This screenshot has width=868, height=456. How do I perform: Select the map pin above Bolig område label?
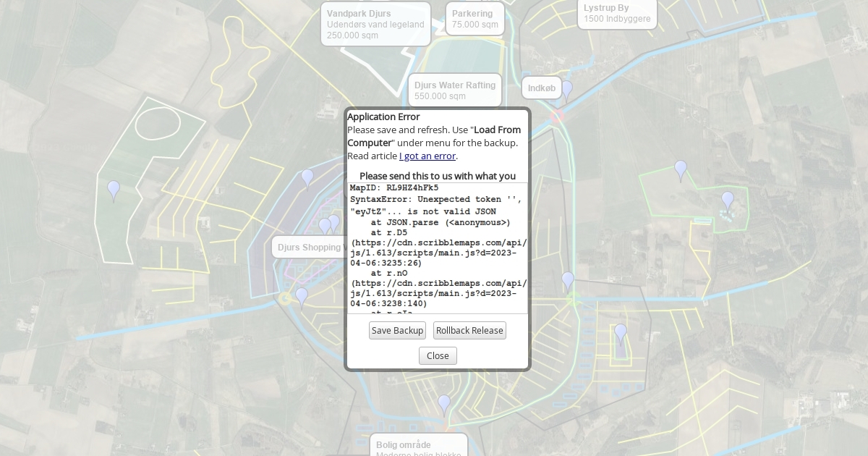point(444,404)
